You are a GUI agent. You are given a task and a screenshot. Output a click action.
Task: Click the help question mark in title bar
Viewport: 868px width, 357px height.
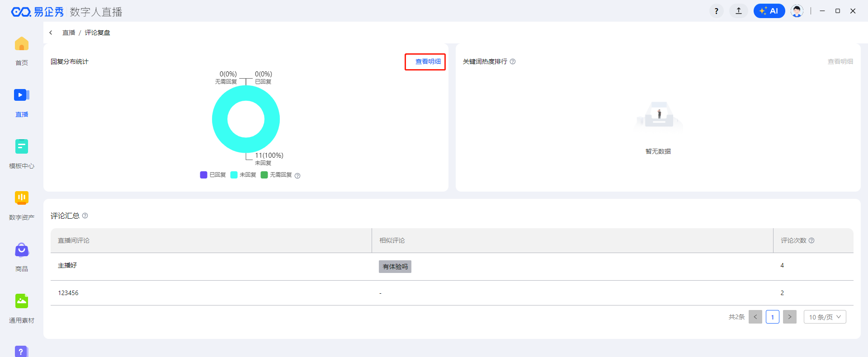pyautogui.click(x=717, y=11)
